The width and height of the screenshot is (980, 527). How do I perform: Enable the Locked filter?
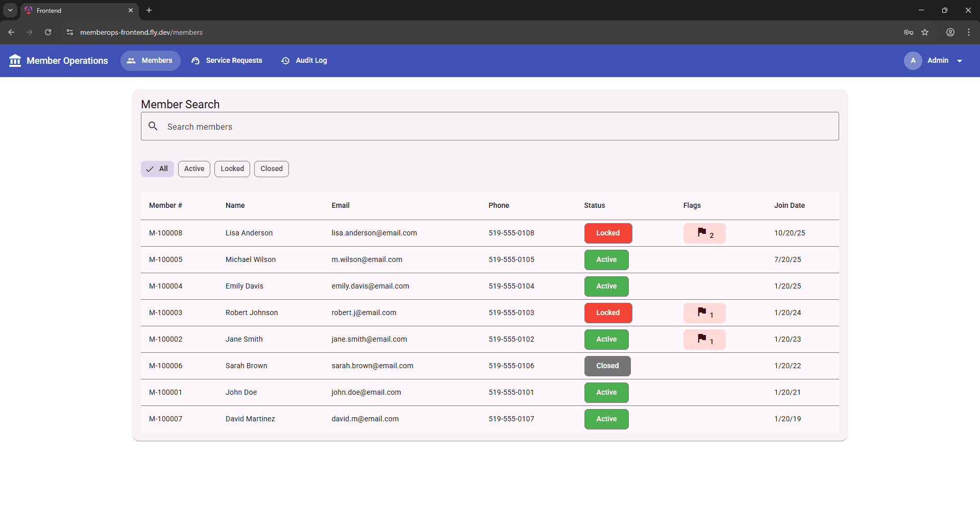coord(232,169)
